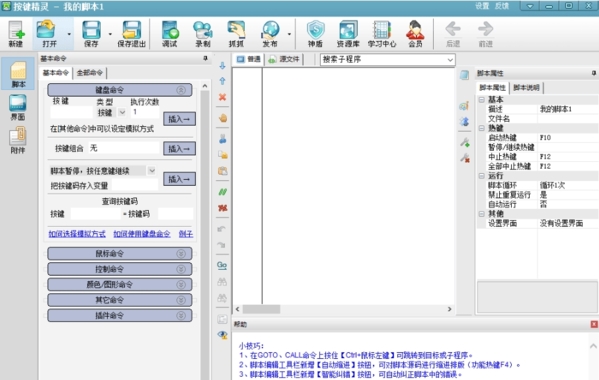
Task: Expand the 鼠标命令 section
Action: pyautogui.click(x=181, y=254)
